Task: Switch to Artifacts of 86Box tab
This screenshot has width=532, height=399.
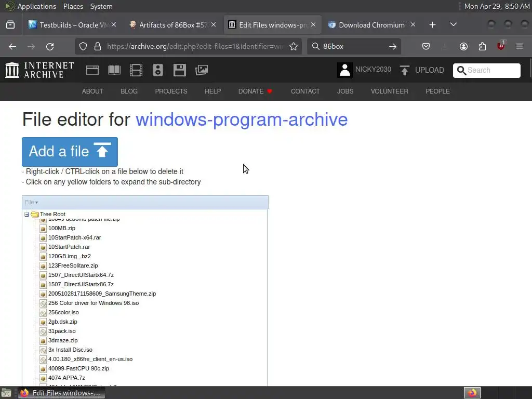Action: tap(171, 25)
